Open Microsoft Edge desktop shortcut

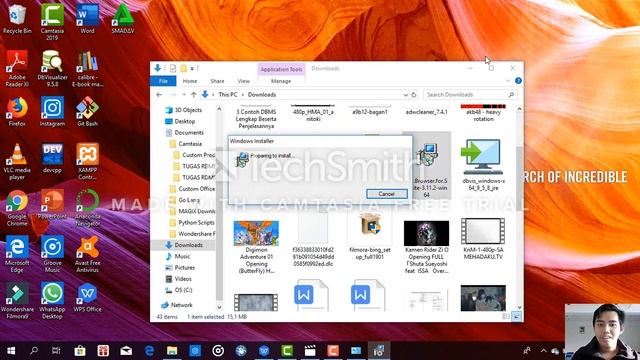(17, 254)
